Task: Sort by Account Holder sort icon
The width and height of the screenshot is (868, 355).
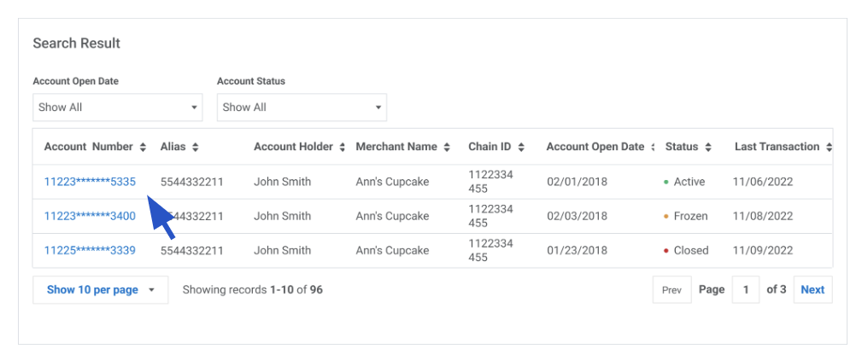Action: pyautogui.click(x=343, y=148)
